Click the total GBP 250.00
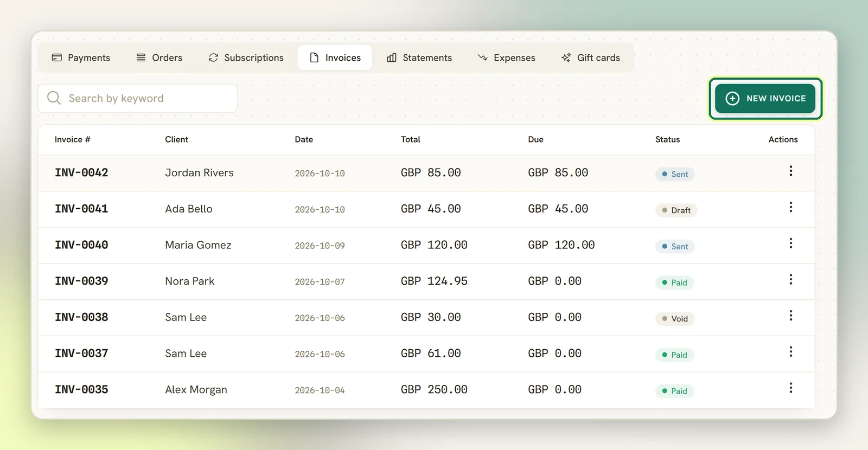868x450 pixels. (x=434, y=389)
